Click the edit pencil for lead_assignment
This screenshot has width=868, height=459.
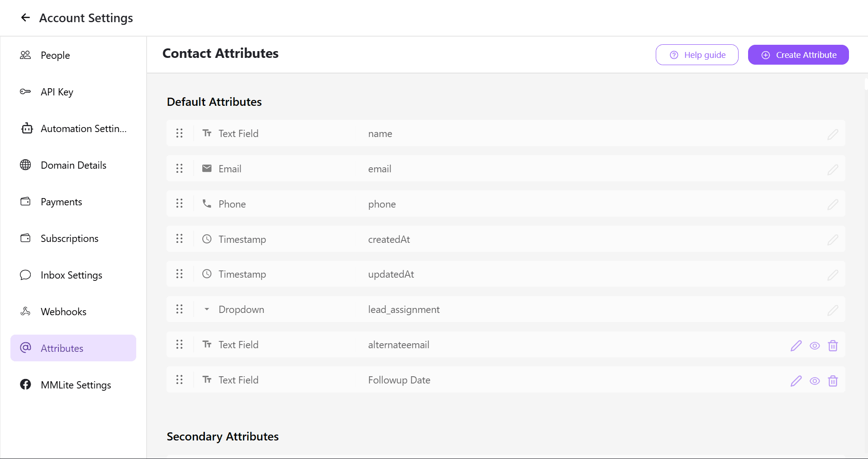(833, 310)
